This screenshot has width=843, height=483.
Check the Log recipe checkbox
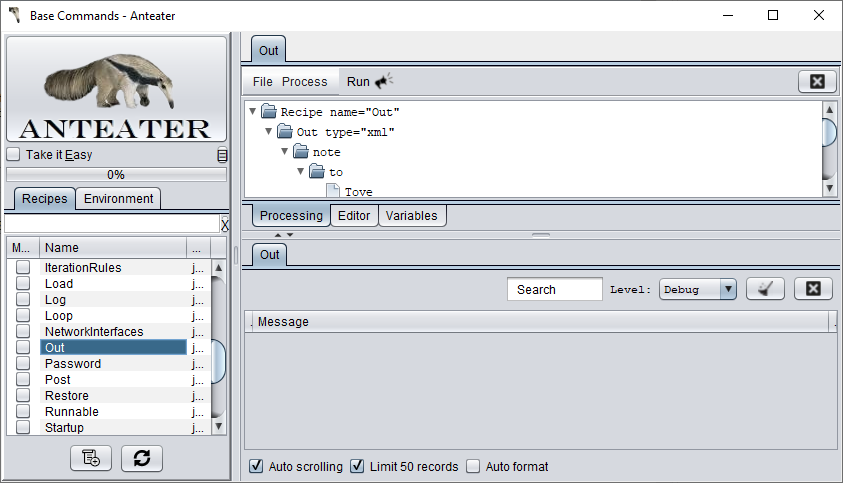(23, 299)
